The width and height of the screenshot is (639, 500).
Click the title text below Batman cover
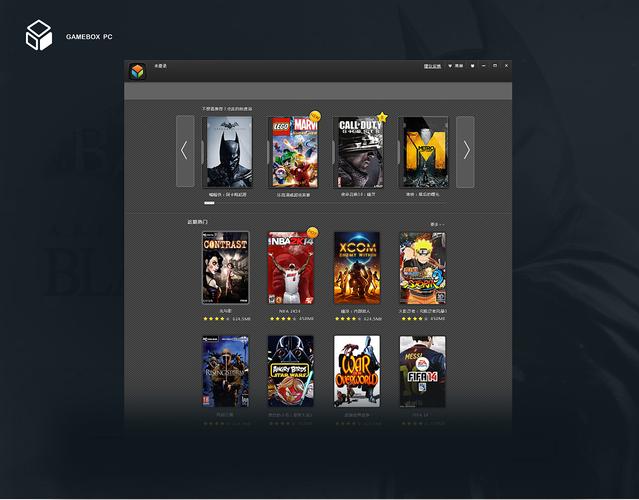(227, 195)
